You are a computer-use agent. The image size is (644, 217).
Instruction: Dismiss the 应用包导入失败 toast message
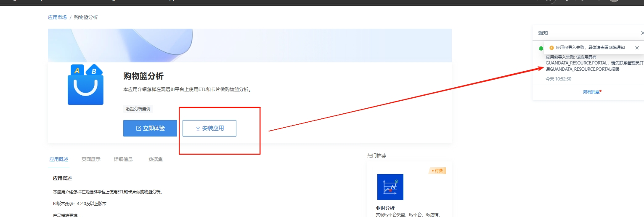click(637, 48)
